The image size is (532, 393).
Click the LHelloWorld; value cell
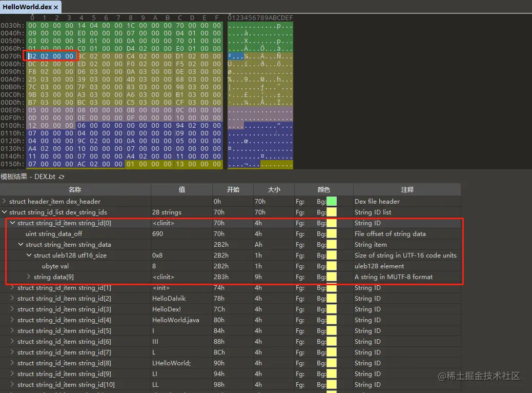click(x=171, y=363)
